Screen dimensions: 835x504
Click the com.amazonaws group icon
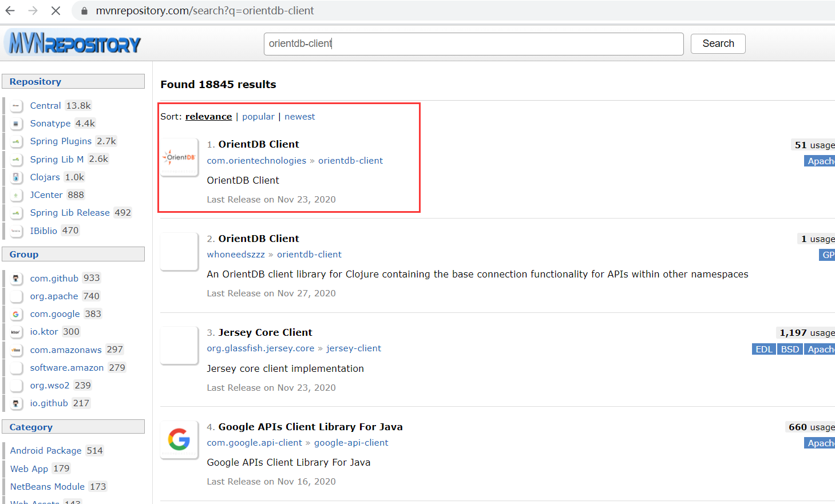tap(17, 350)
